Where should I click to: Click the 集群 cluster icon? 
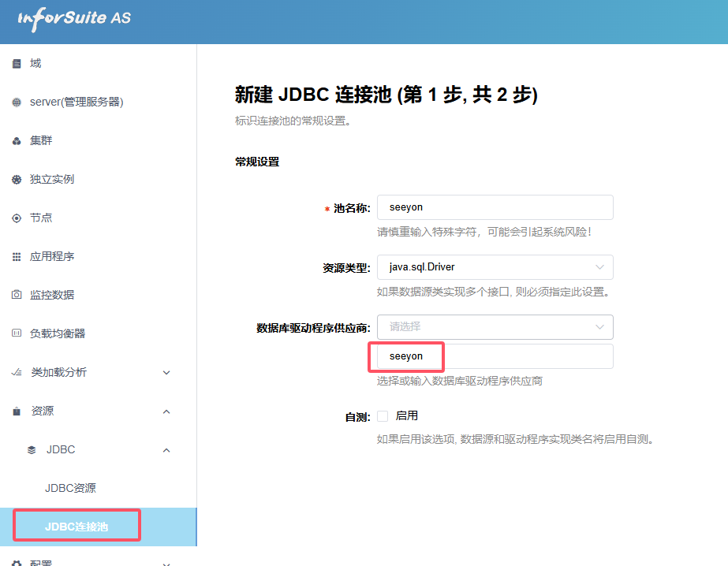[17, 141]
